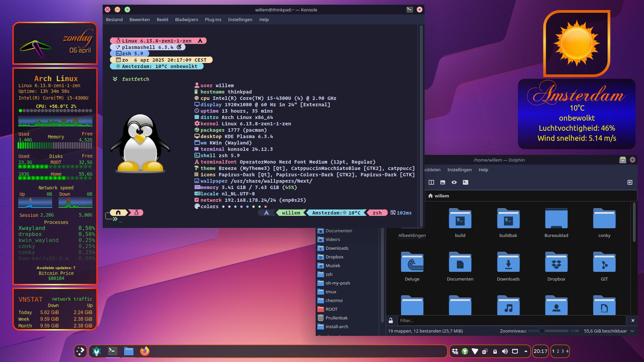Image resolution: width=644 pixels, height=362 pixels.
Task: Open Konsole Help menu
Action: point(264,19)
